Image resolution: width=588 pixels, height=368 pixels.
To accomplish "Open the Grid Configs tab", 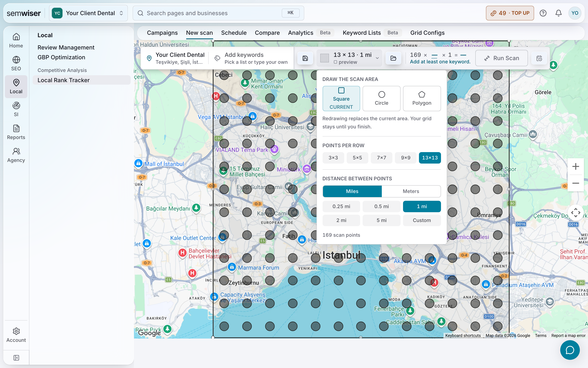I will pos(427,33).
